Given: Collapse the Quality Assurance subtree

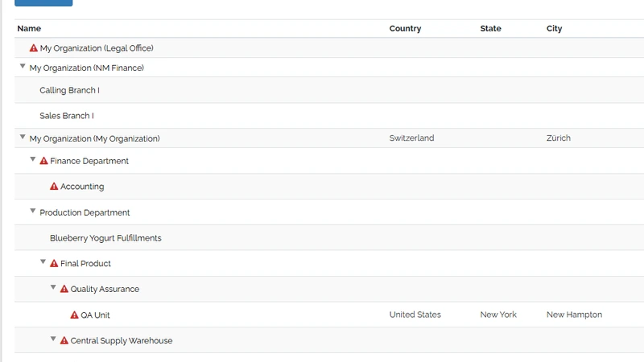Looking at the screenshot, I should click(53, 287).
